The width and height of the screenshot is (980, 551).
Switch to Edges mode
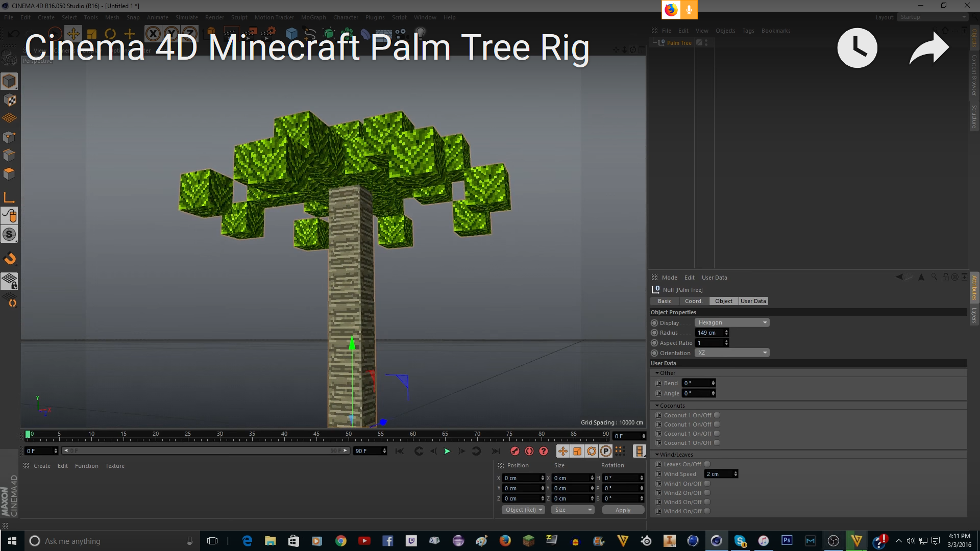coord(9,155)
